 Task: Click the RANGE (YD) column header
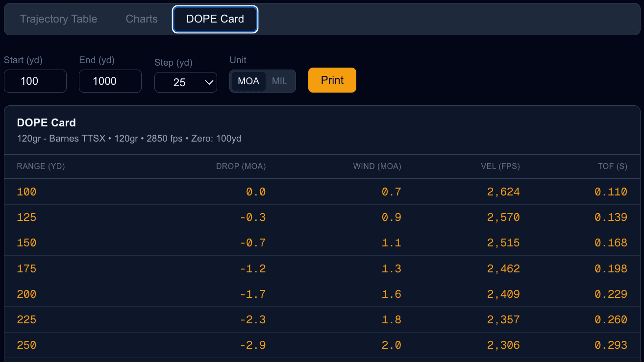41,167
